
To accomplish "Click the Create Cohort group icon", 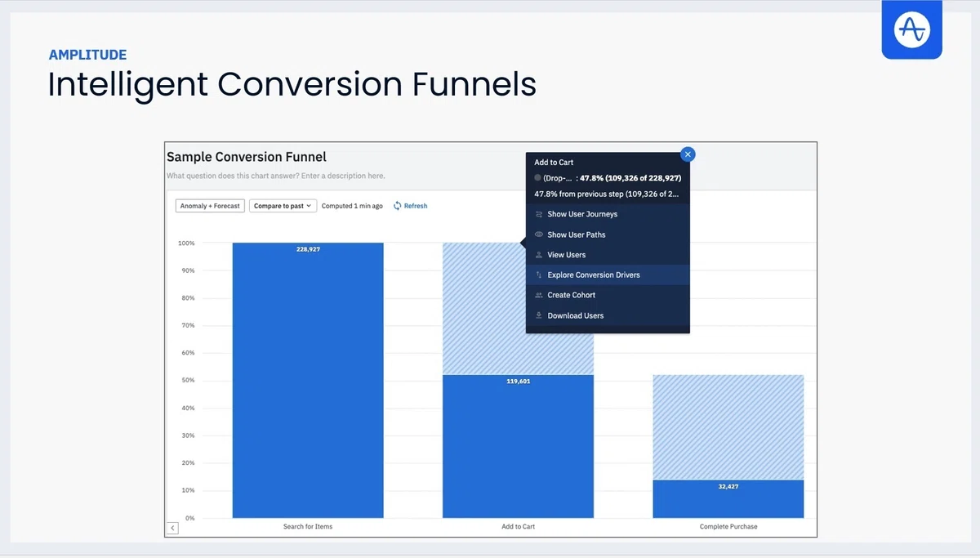I will (539, 295).
